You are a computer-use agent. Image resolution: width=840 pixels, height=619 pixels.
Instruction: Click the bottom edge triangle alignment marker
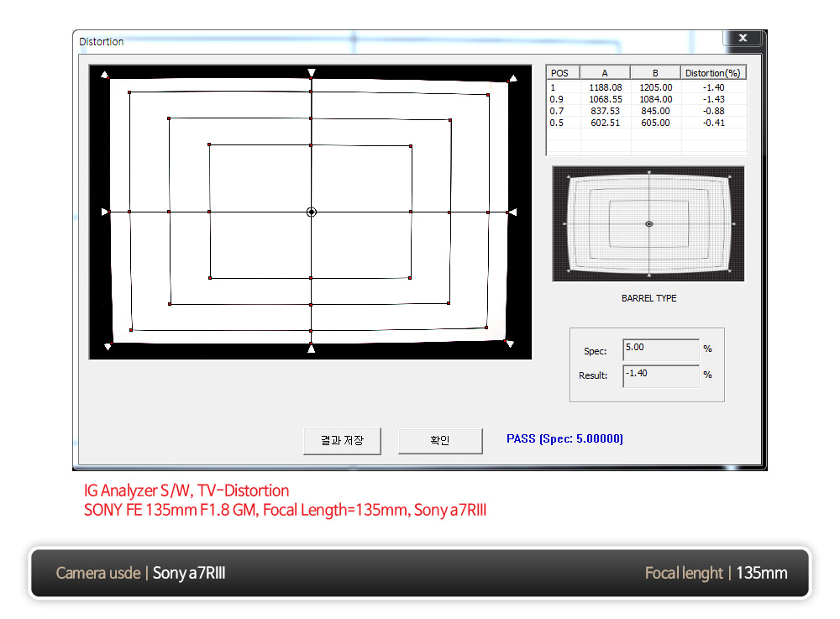[x=311, y=350]
